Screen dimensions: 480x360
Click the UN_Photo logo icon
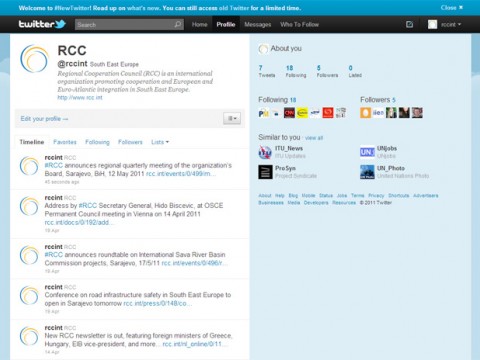(367, 172)
